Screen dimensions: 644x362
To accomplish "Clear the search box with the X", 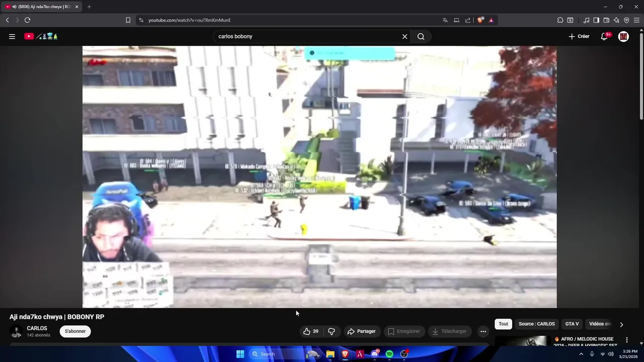I will 405,36.
